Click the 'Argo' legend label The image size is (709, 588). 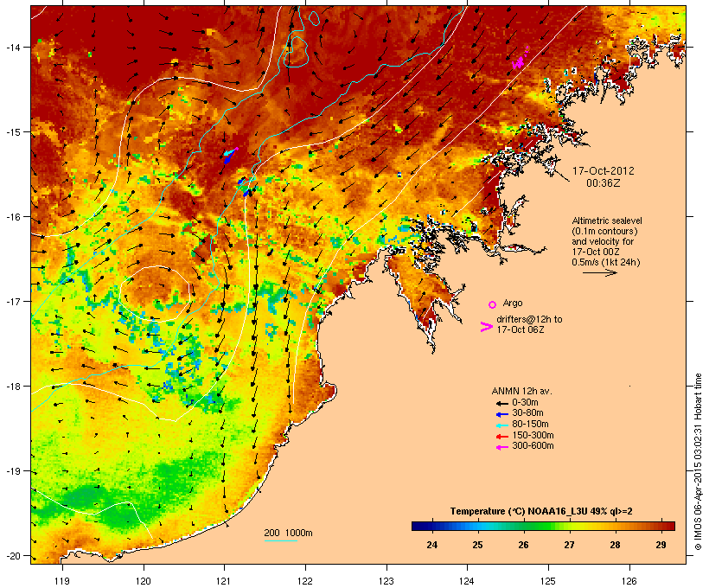(513, 303)
